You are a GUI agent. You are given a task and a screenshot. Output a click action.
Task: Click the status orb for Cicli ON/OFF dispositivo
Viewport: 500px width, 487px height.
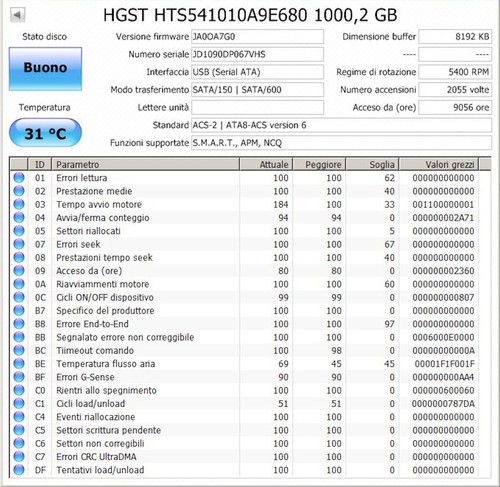[19, 297]
